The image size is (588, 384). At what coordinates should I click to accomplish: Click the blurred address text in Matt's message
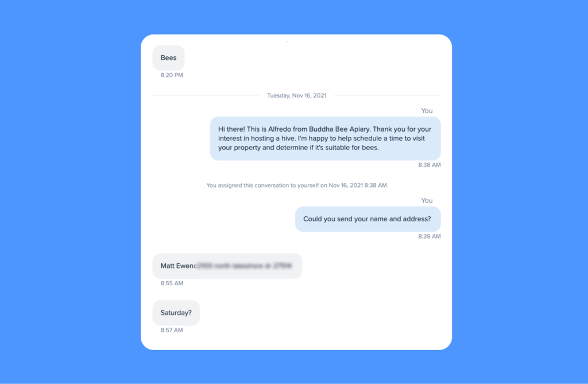[x=245, y=266]
